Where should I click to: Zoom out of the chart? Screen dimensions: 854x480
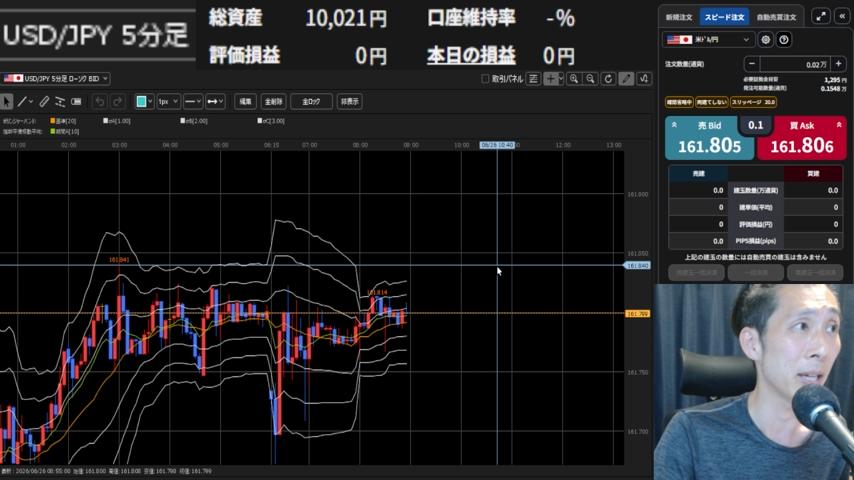pos(590,79)
